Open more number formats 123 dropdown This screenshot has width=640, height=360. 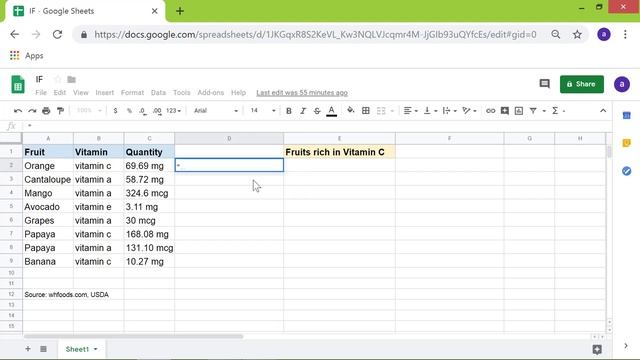173,111
